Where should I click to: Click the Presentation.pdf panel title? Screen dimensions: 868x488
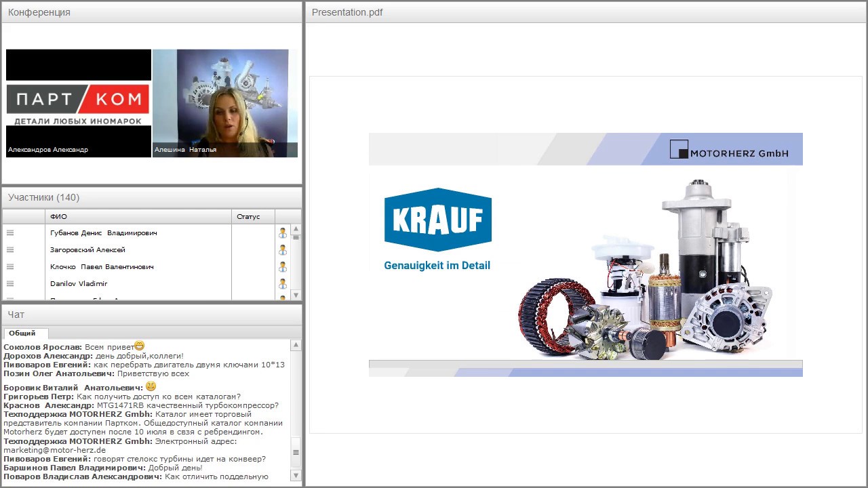tap(347, 12)
